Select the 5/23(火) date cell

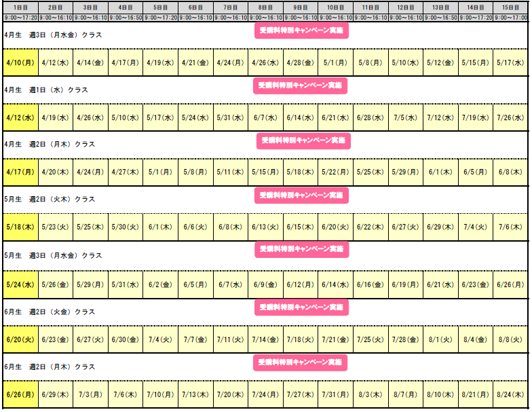pyautogui.click(x=56, y=227)
